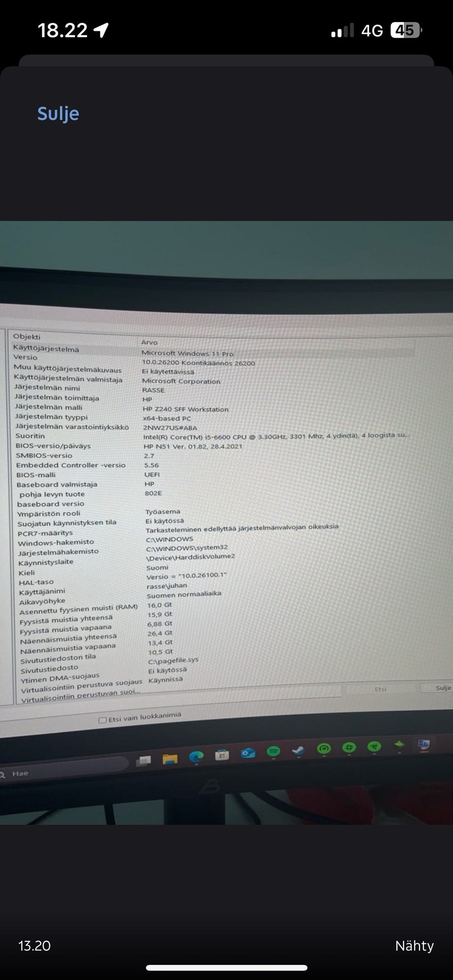Click 'HP N51 Ver. 01.82, 28.4.2021' value
The image size is (453, 980).
193,446
